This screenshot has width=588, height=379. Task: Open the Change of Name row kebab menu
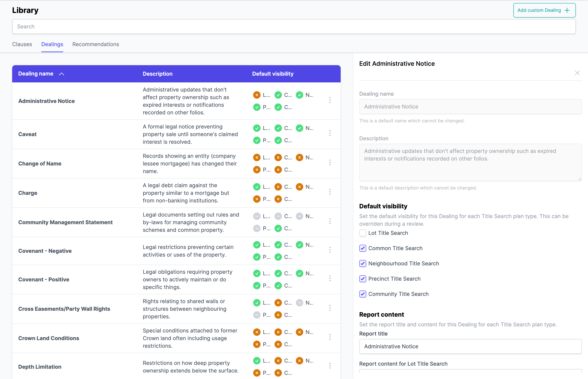(330, 163)
